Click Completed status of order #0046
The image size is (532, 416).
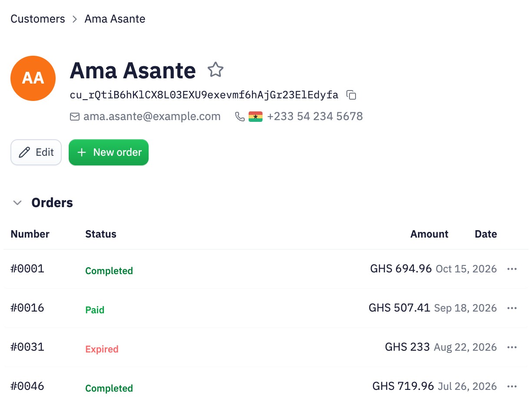point(109,389)
